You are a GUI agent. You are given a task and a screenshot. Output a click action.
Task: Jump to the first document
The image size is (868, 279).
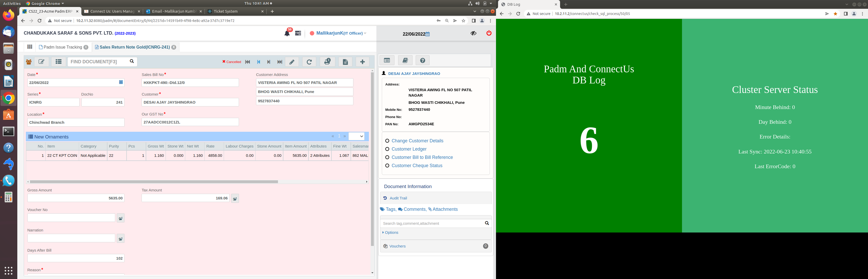[248, 62]
